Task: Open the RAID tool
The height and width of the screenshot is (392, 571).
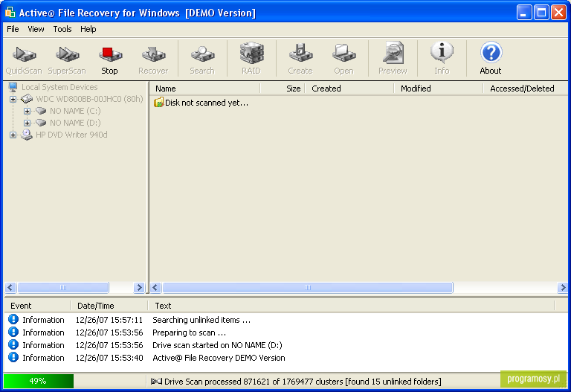Action: [x=251, y=59]
